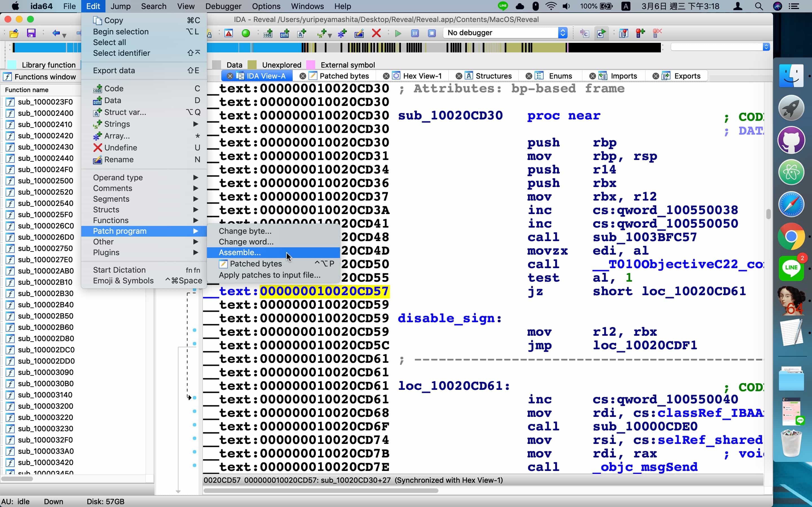Click the Add breakpoint traffic-light icon
Image resolution: width=812 pixels, height=507 pixels.
[x=640, y=33]
